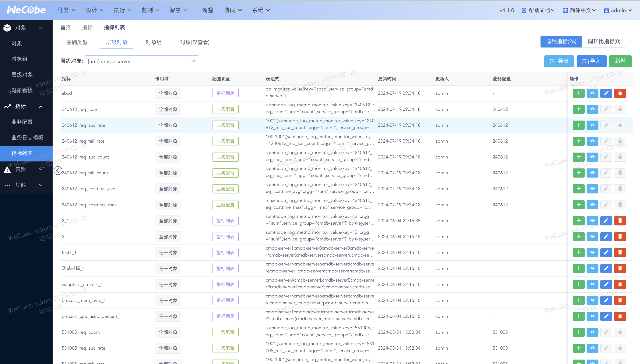The height and width of the screenshot is (364, 640).
Task: Select the 原始指标(26) tab
Action: pyautogui.click(x=561, y=42)
